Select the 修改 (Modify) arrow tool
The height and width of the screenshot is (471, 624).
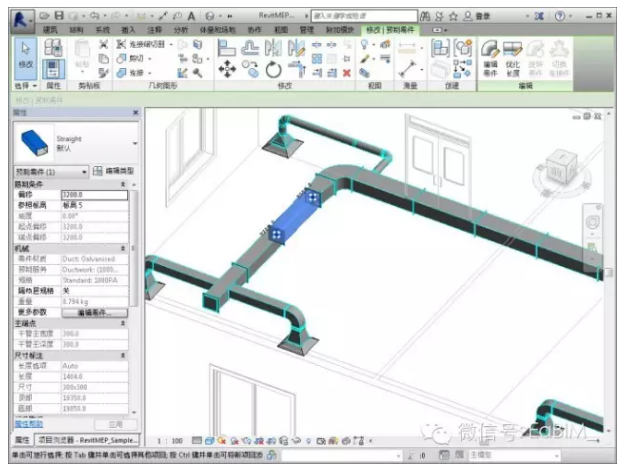[26, 58]
